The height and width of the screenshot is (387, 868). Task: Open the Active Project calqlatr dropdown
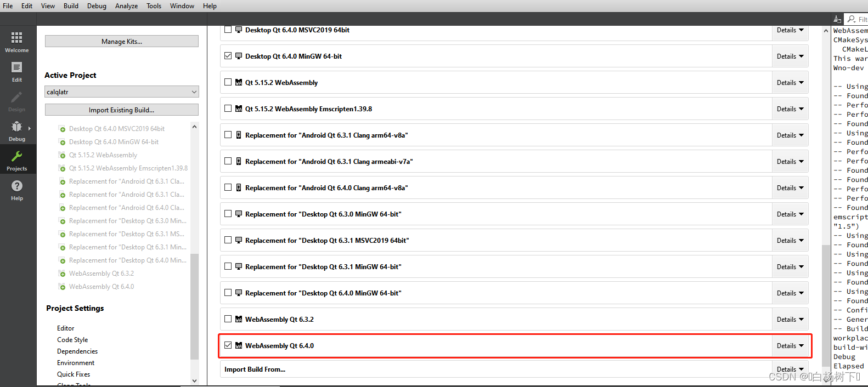click(121, 92)
